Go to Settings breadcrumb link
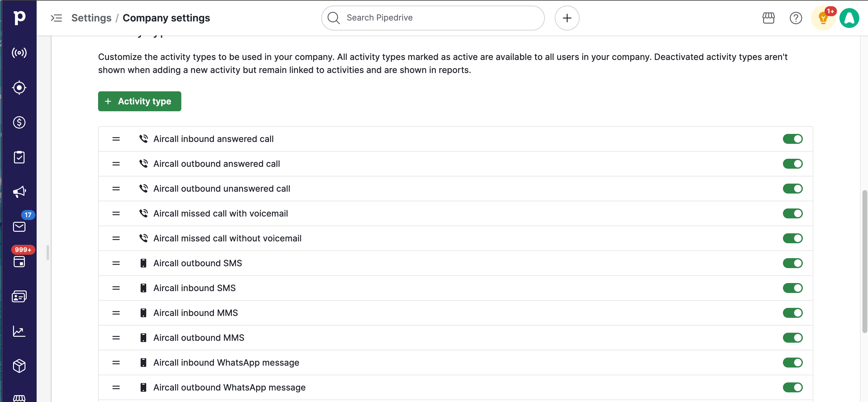 (x=91, y=18)
